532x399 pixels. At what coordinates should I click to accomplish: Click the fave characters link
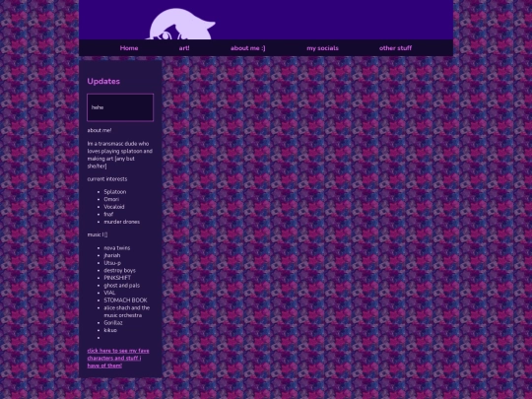pyautogui.click(x=118, y=359)
